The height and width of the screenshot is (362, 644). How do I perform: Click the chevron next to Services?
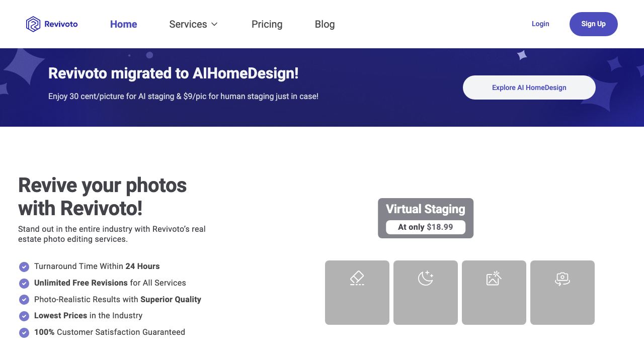pos(214,24)
